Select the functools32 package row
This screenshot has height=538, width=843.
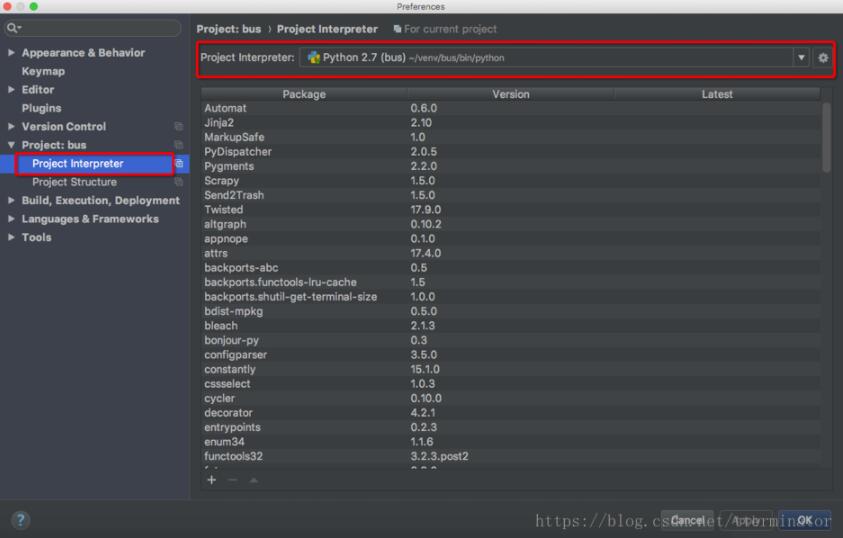(511, 456)
